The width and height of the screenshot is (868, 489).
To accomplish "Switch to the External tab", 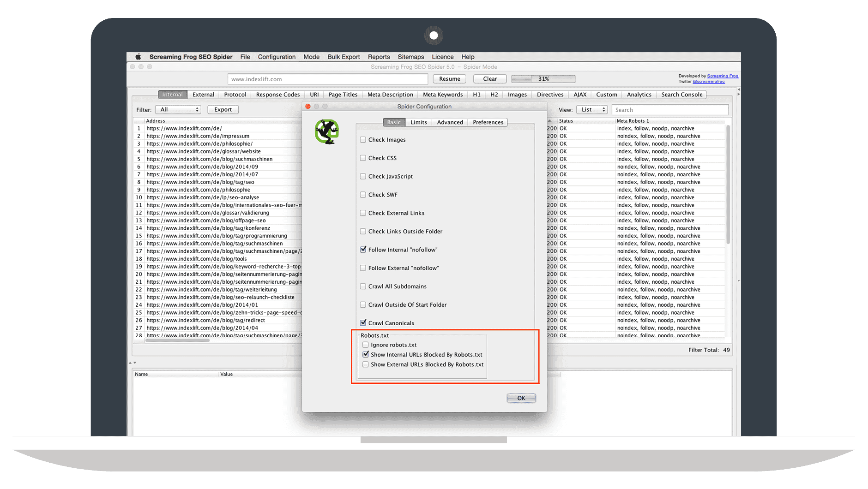I will (203, 95).
